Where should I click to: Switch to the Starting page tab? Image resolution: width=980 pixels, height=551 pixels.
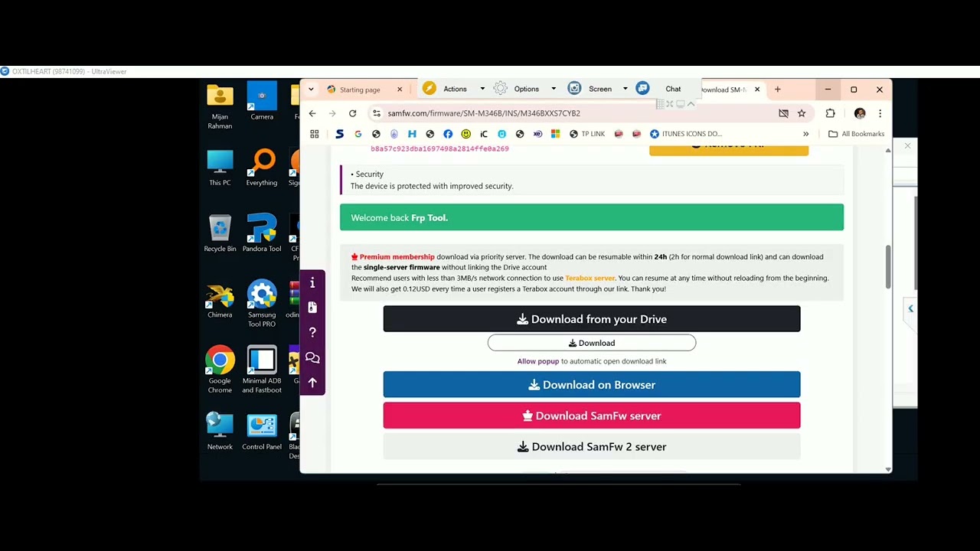coord(360,90)
